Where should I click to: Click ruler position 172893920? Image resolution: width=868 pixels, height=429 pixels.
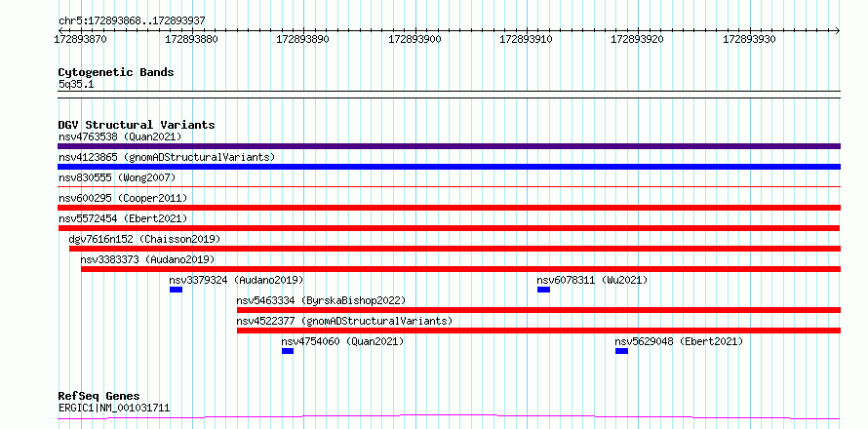(x=637, y=39)
